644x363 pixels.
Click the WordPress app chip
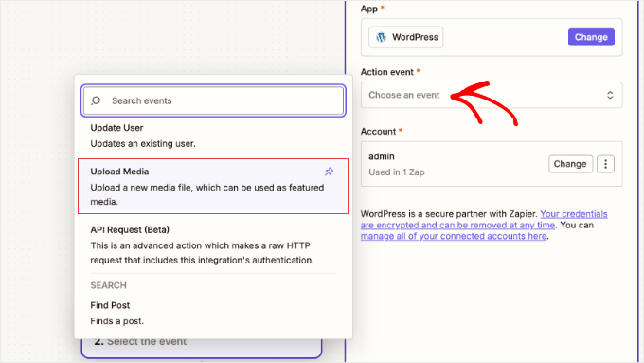pos(405,37)
